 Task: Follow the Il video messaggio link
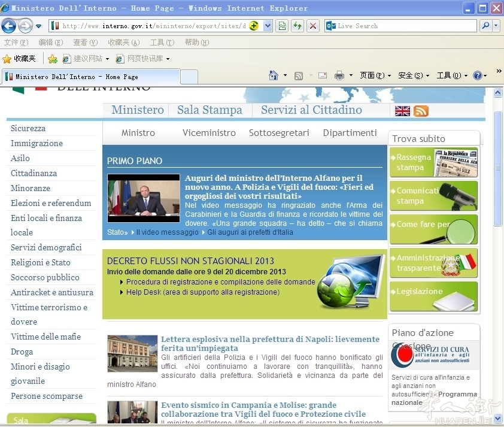[168, 232]
